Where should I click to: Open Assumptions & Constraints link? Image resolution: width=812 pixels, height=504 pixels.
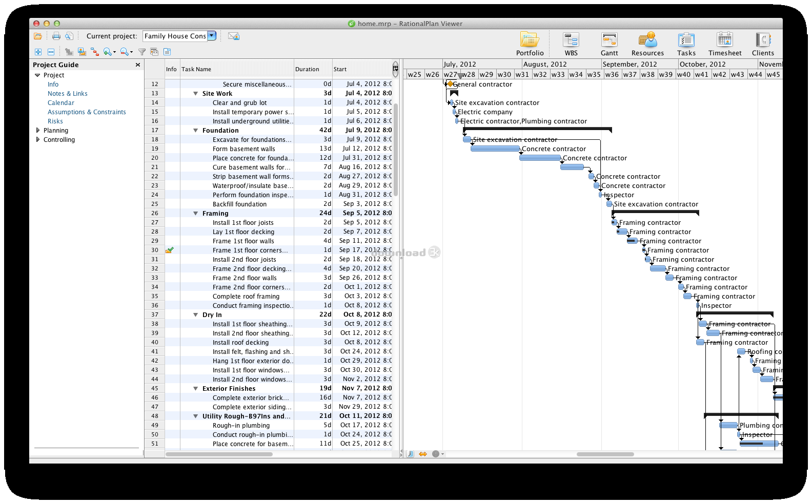coord(87,112)
